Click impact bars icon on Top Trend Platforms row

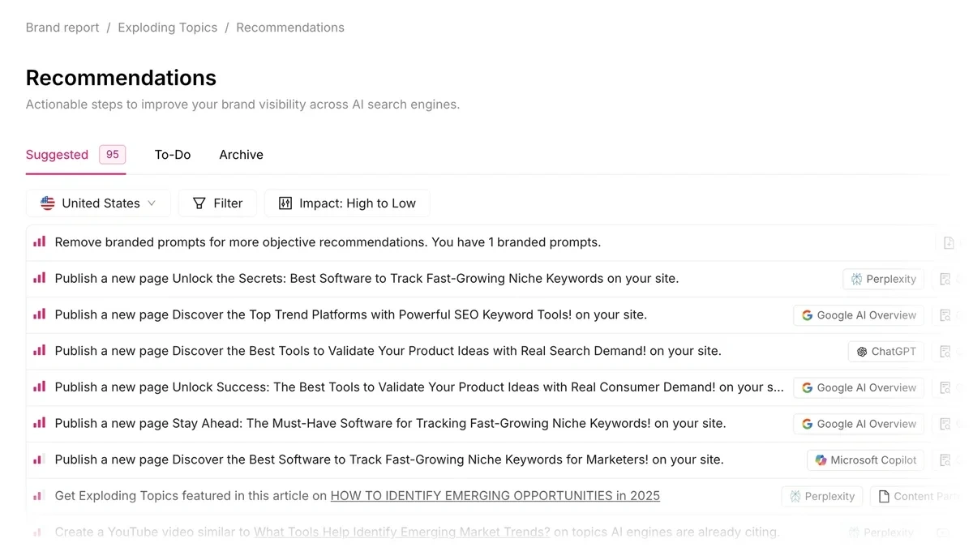tap(39, 314)
